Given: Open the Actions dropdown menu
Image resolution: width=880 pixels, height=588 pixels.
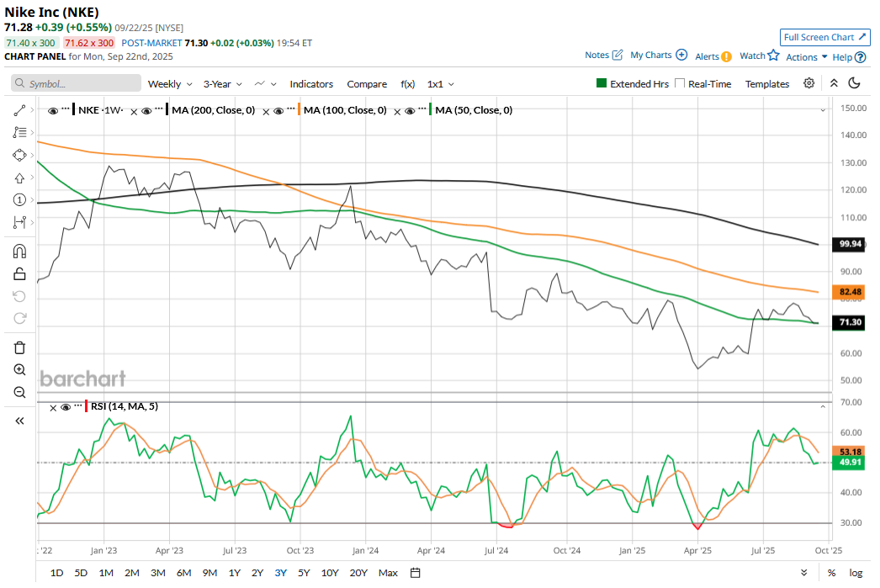Looking at the screenshot, I should click(807, 57).
